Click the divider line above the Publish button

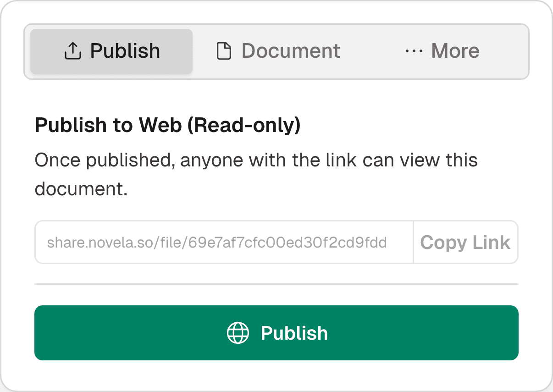pyautogui.click(x=276, y=284)
